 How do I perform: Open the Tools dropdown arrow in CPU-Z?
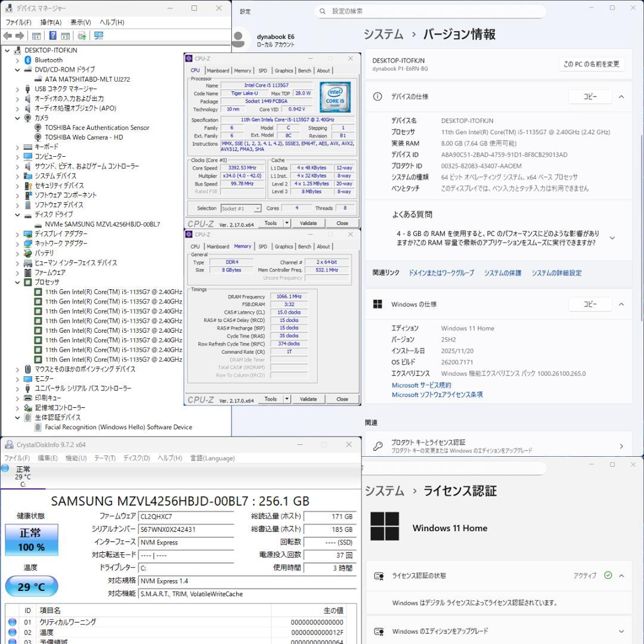coord(287,223)
